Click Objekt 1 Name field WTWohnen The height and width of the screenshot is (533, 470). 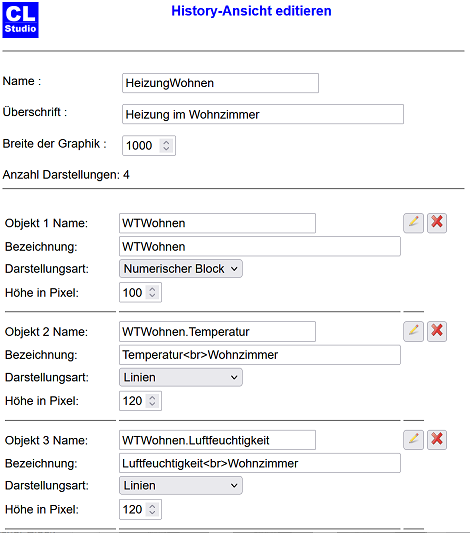point(217,223)
